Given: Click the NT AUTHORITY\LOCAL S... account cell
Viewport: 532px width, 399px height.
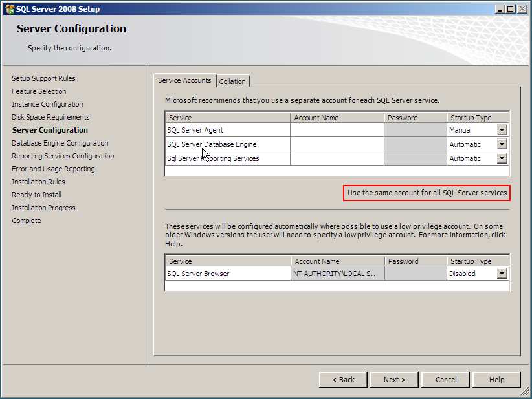Looking at the screenshot, I should pos(338,274).
